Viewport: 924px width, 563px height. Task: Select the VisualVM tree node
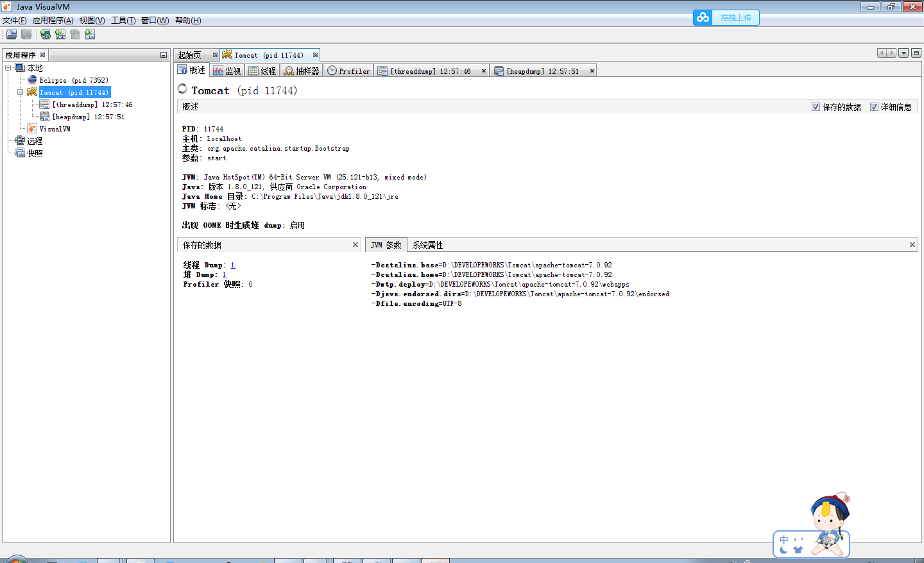(55, 129)
